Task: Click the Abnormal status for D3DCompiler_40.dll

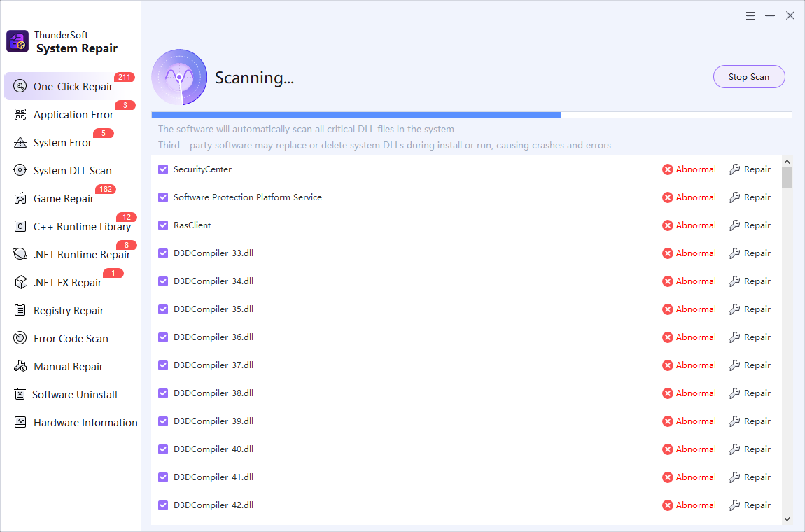Action: tap(689, 449)
